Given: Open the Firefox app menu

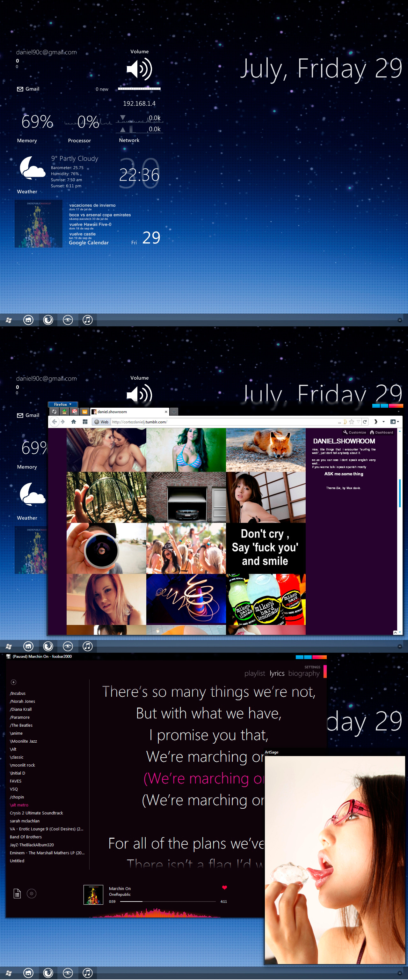Looking at the screenshot, I should pyautogui.click(x=63, y=405).
